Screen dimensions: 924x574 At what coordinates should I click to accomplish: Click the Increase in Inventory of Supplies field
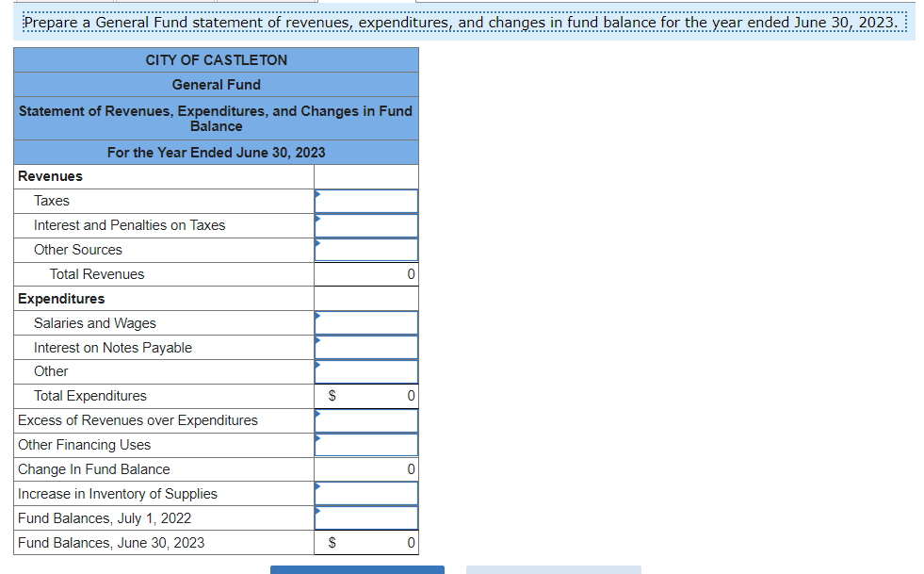365,493
